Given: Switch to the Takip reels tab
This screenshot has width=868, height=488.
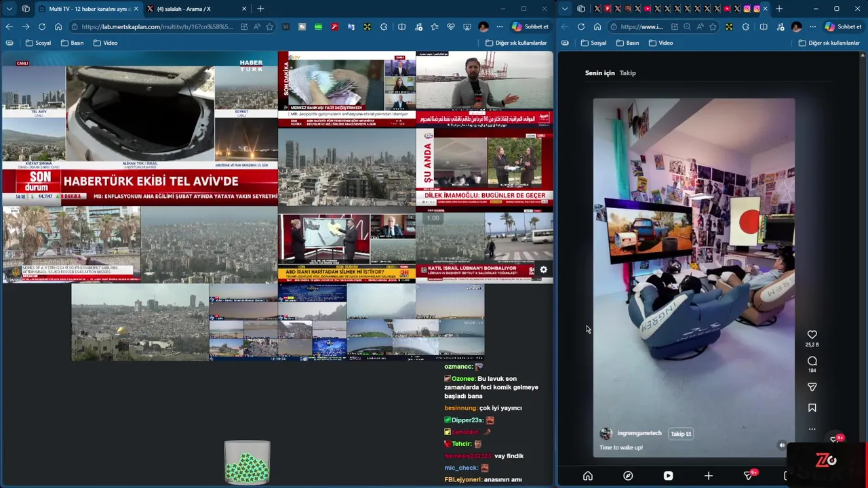Looking at the screenshot, I should pyautogui.click(x=628, y=73).
